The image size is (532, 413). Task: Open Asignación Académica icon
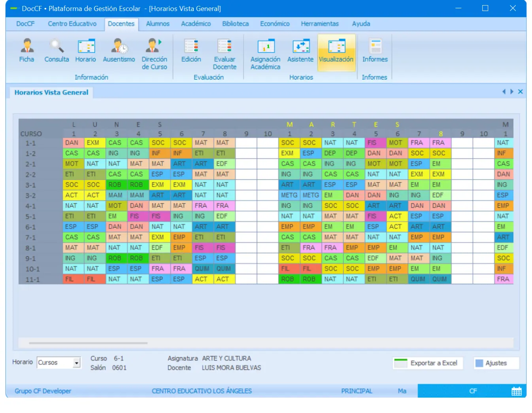point(265,54)
